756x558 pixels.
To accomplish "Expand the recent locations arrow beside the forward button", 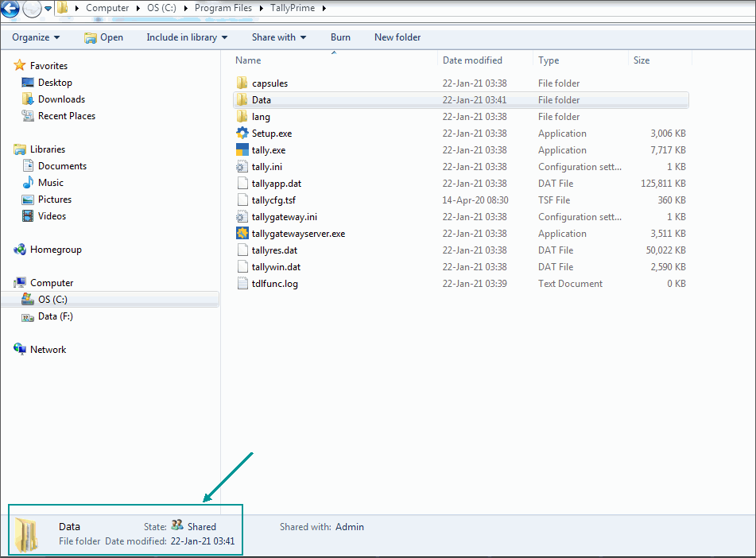I will point(48,8).
